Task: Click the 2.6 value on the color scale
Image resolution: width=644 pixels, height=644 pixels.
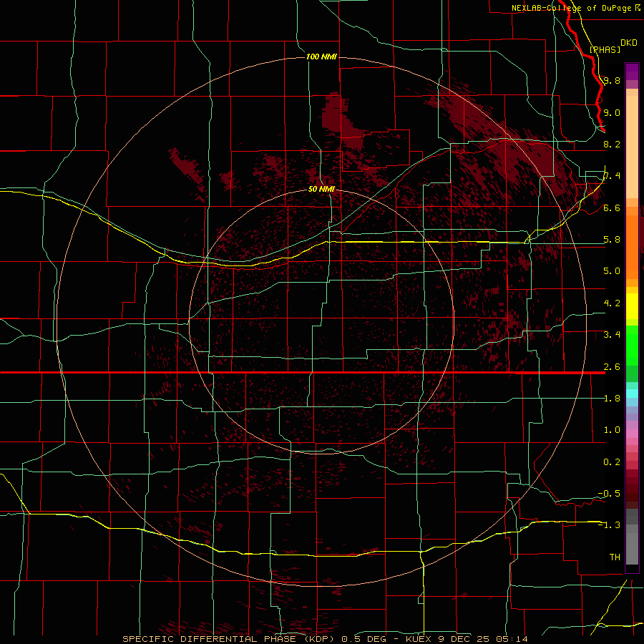Action: pyautogui.click(x=612, y=367)
